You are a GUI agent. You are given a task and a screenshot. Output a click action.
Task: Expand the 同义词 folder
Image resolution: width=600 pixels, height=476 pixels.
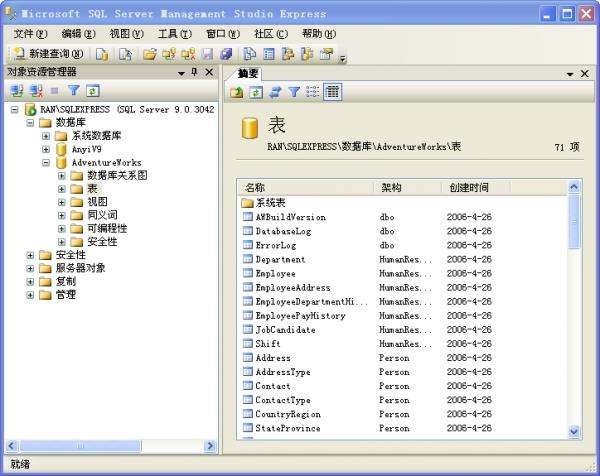62,216
